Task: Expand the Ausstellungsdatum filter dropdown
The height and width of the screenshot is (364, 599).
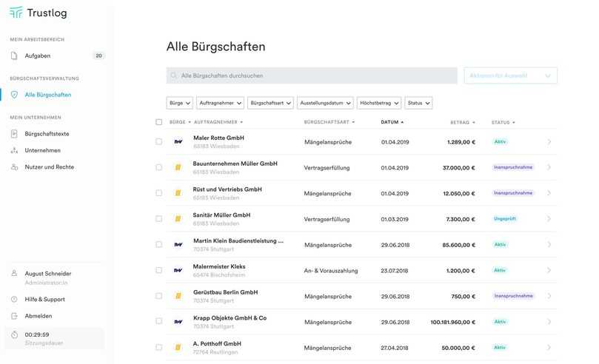Action: [326, 103]
